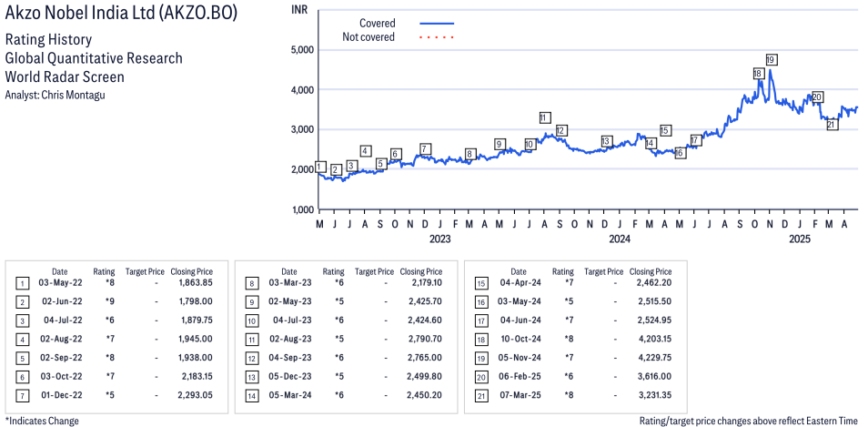Click boxed row number 1 in first table

point(22,283)
